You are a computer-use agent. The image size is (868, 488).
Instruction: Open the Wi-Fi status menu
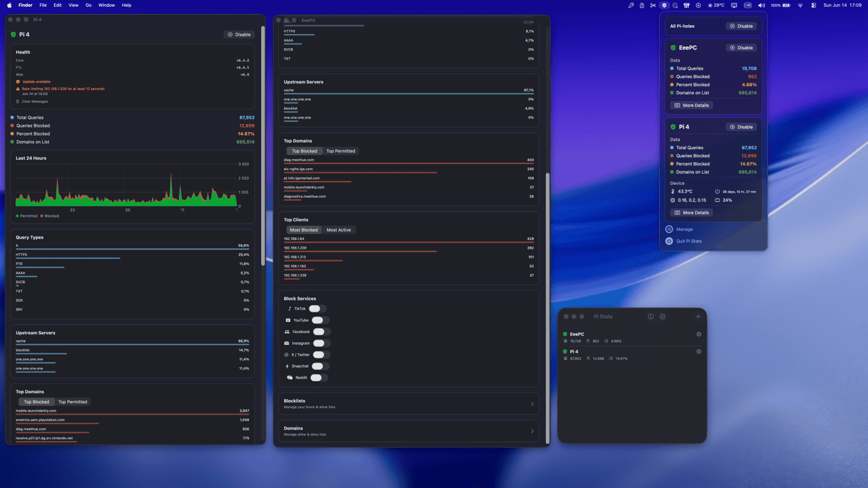(800, 5)
